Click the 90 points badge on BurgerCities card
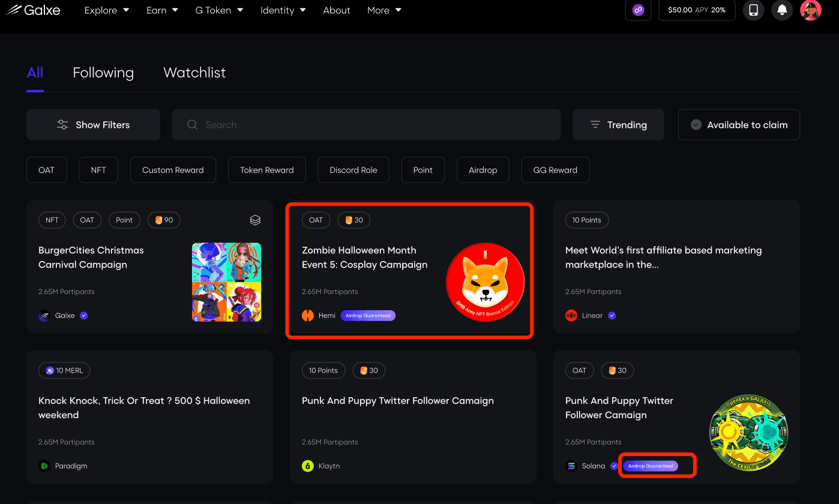Image resolution: width=839 pixels, height=504 pixels. pyautogui.click(x=164, y=220)
